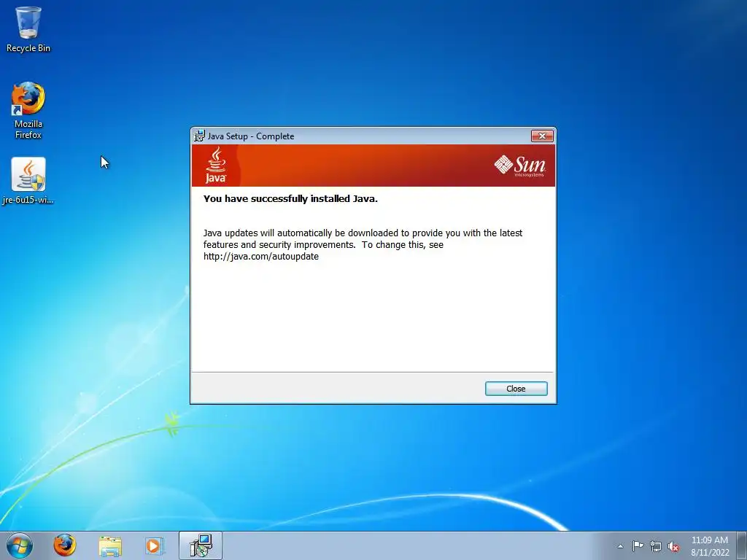Click the network status tray icon

tap(656, 547)
